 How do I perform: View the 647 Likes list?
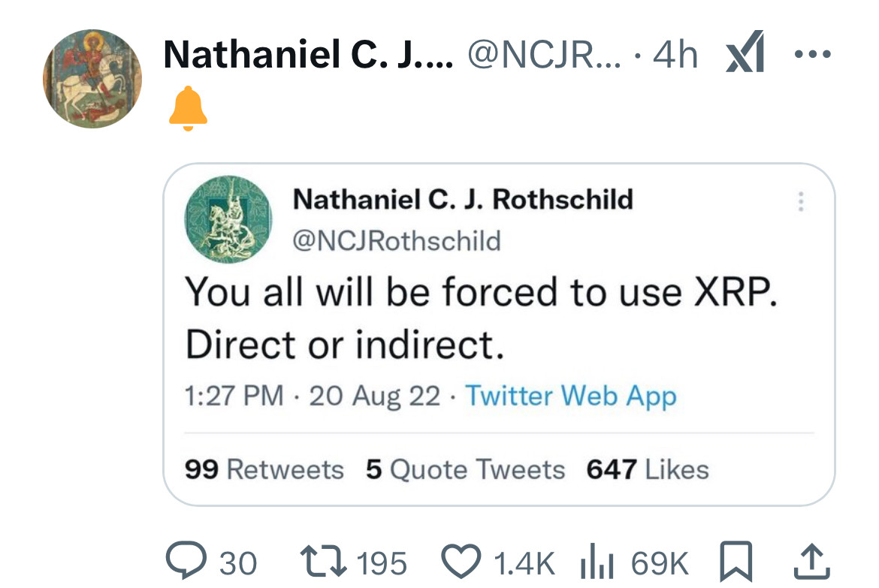click(648, 469)
